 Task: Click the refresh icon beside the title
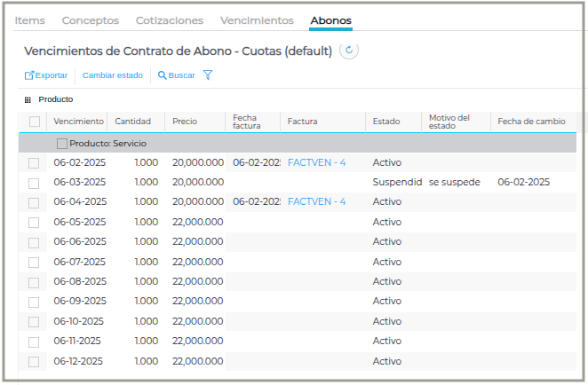[x=349, y=51]
